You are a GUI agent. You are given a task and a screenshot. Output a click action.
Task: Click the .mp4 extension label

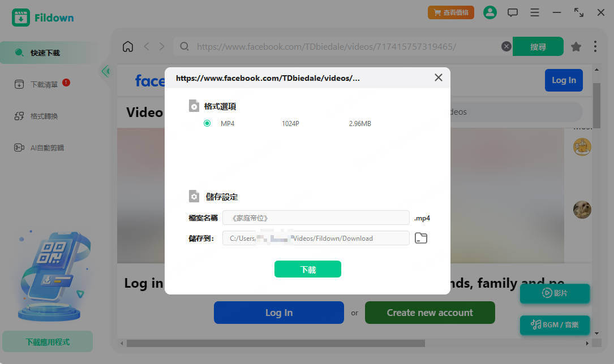pos(422,218)
